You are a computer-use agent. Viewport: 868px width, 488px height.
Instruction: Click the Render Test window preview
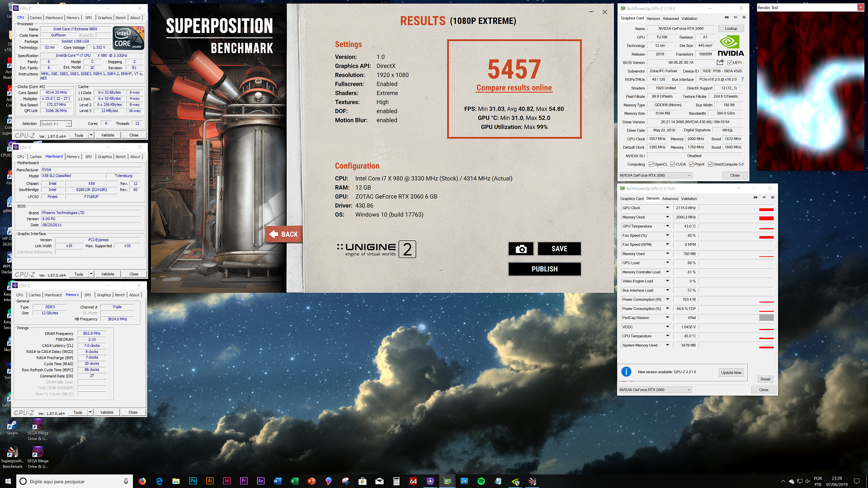point(811,91)
